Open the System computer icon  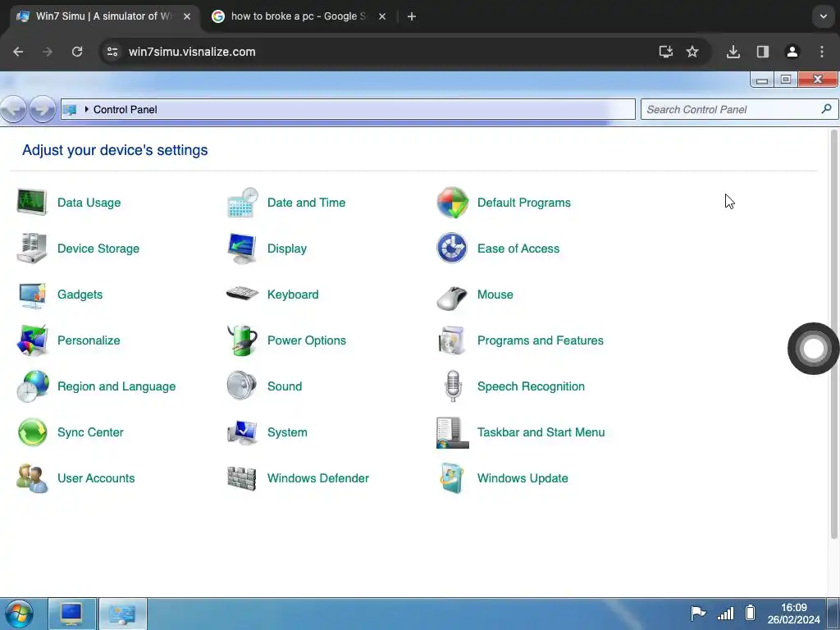[x=242, y=432]
